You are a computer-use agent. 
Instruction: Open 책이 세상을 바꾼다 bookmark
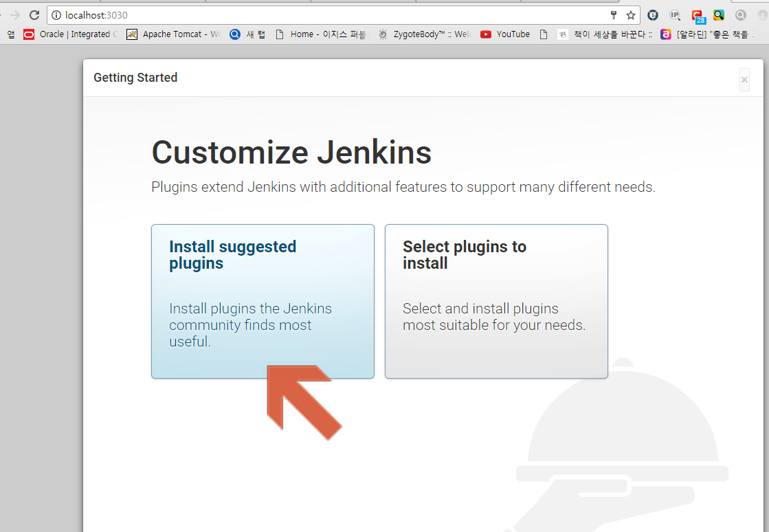(x=605, y=34)
